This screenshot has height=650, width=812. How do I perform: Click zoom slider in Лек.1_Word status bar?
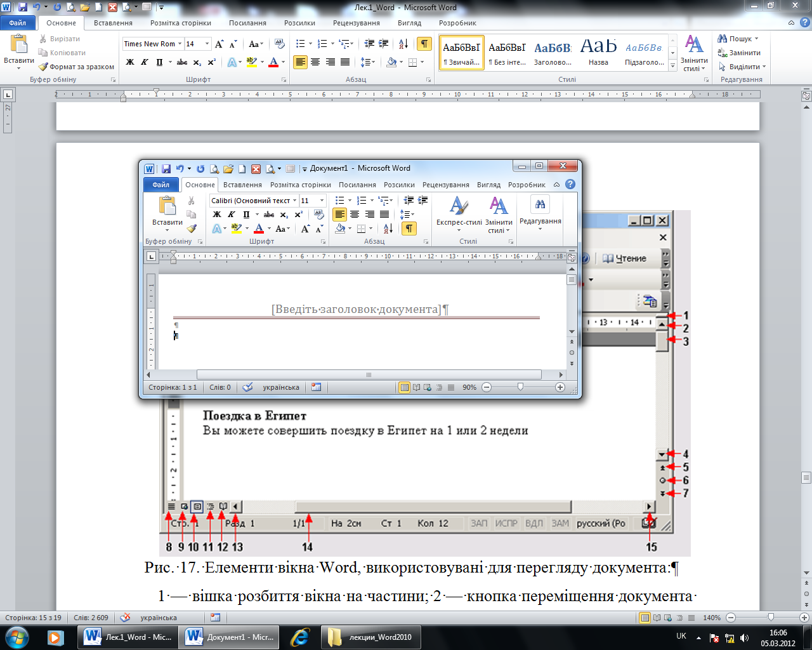click(771, 618)
